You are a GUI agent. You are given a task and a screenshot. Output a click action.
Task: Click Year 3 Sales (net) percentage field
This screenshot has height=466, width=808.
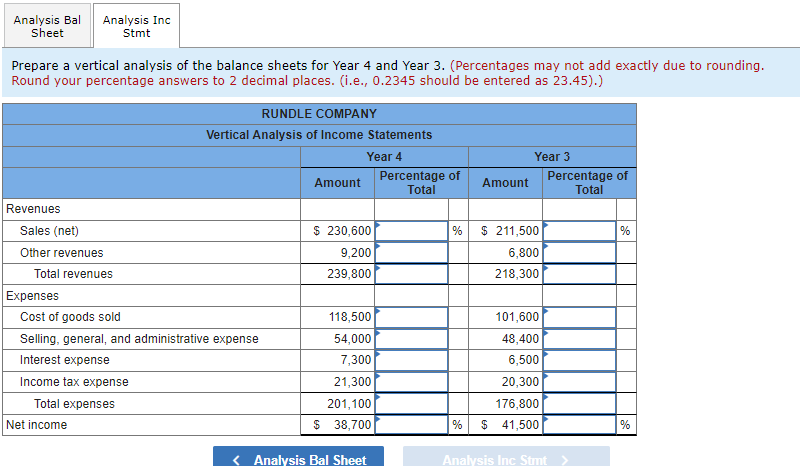click(x=579, y=231)
